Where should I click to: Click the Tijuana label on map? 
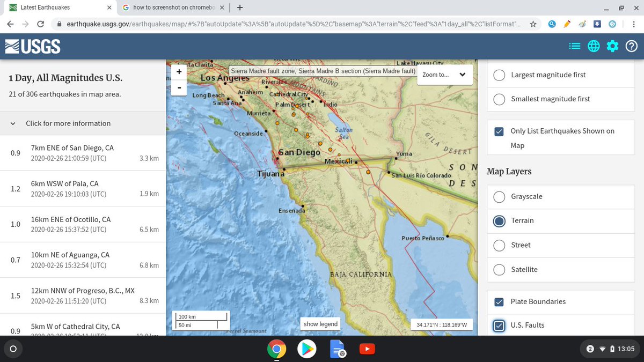pos(271,174)
